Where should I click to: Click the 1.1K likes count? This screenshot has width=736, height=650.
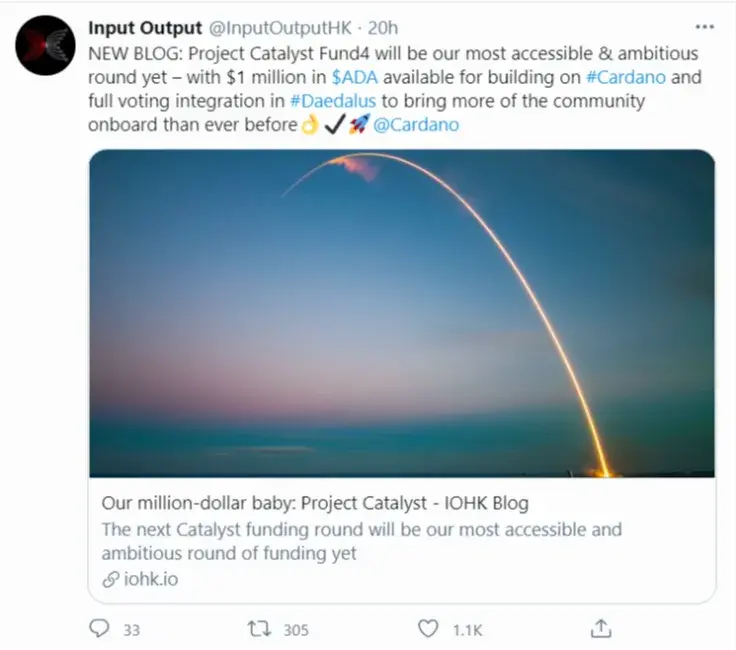point(466,630)
